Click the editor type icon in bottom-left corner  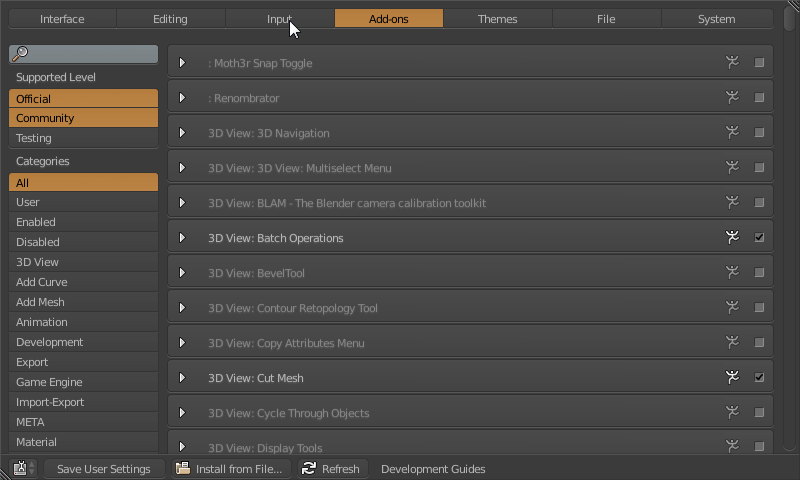pyautogui.click(x=24, y=469)
